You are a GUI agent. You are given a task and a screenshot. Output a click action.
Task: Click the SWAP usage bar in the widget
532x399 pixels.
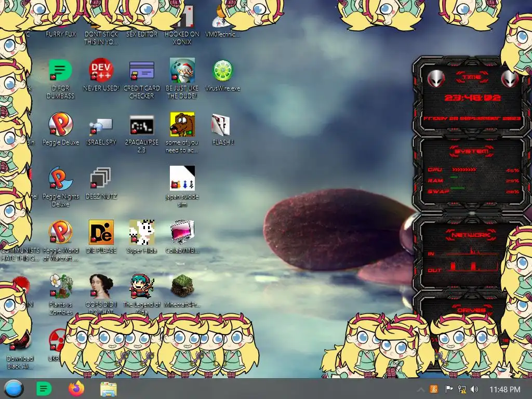(x=457, y=188)
